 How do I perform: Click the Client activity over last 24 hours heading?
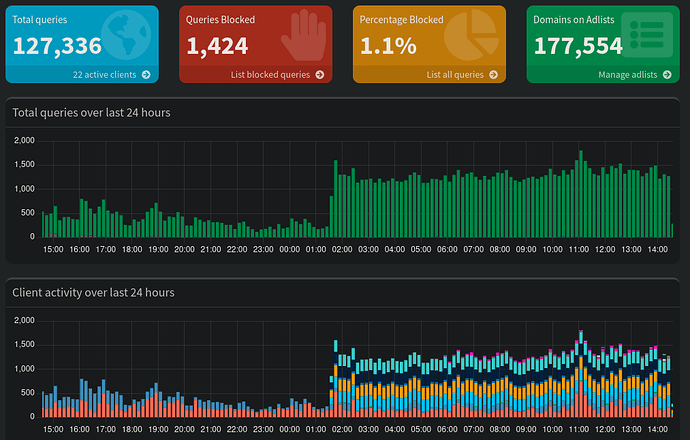(93, 293)
